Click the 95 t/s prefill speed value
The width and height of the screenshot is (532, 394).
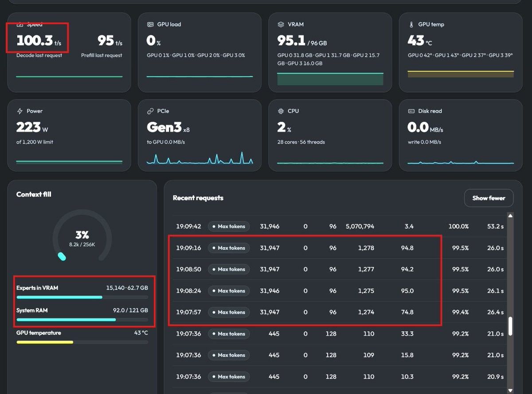[110, 41]
